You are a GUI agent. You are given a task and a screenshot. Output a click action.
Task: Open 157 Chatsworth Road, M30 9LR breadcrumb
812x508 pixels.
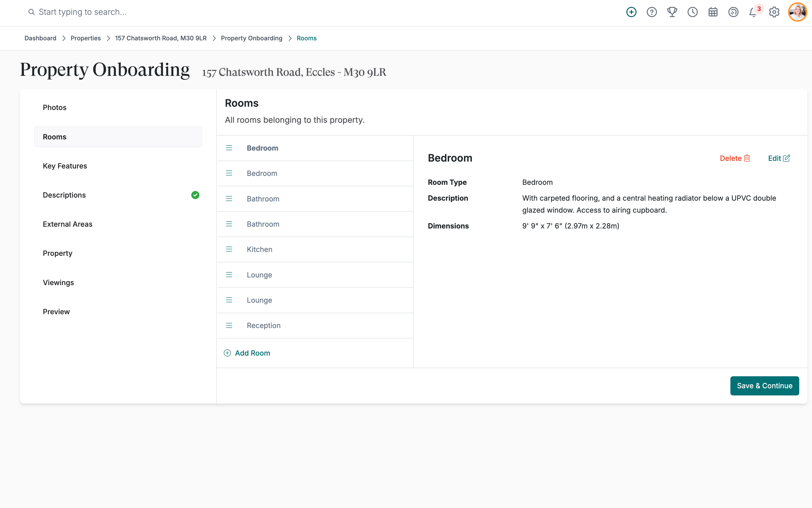(161, 38)
